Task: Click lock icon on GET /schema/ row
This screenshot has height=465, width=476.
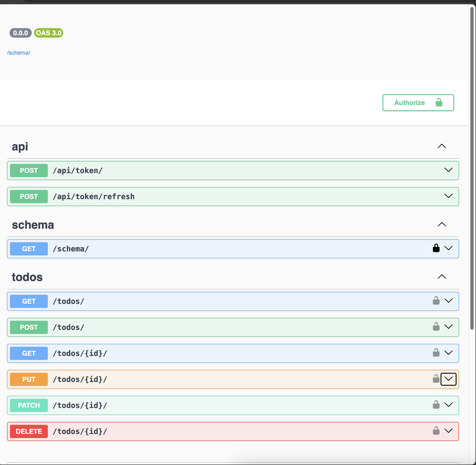Action: [x=436, y=248]
